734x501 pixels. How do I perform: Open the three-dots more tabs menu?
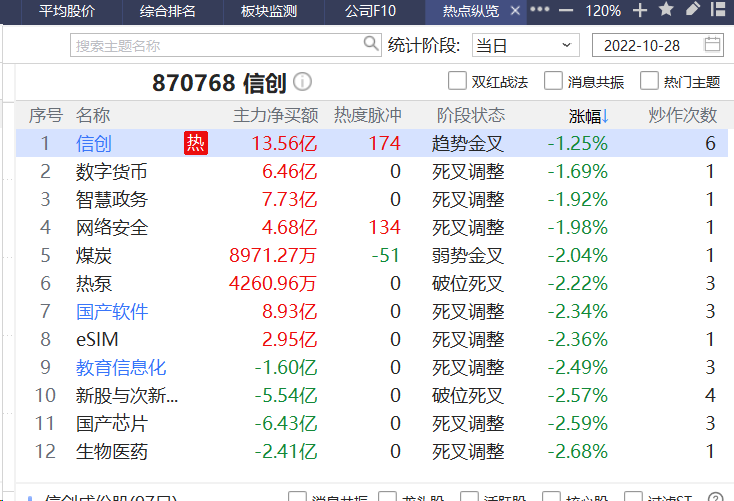(x=540, y=11)
